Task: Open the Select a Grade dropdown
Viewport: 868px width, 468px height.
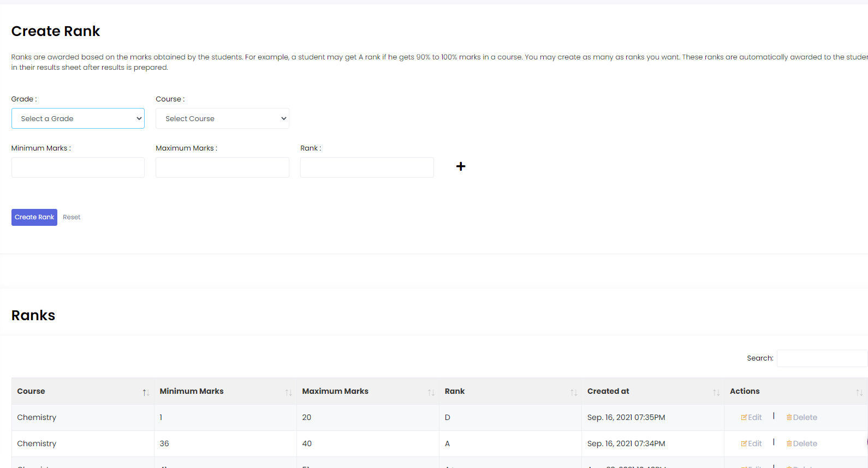Action: [x=78, y=118]
